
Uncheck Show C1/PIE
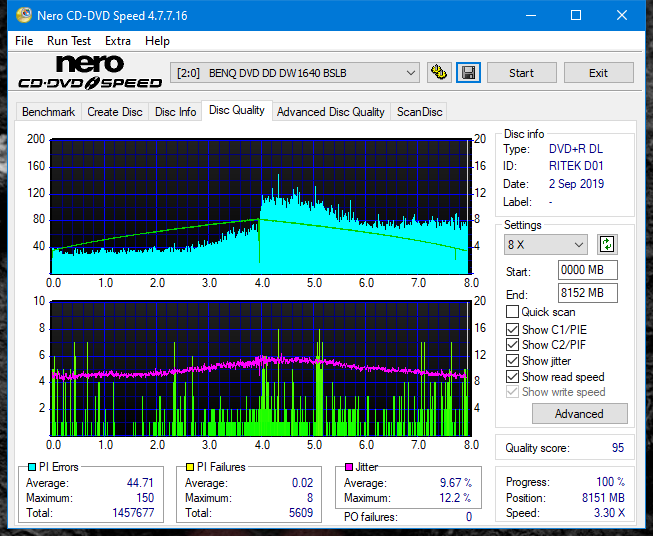[x=512, y=329]
